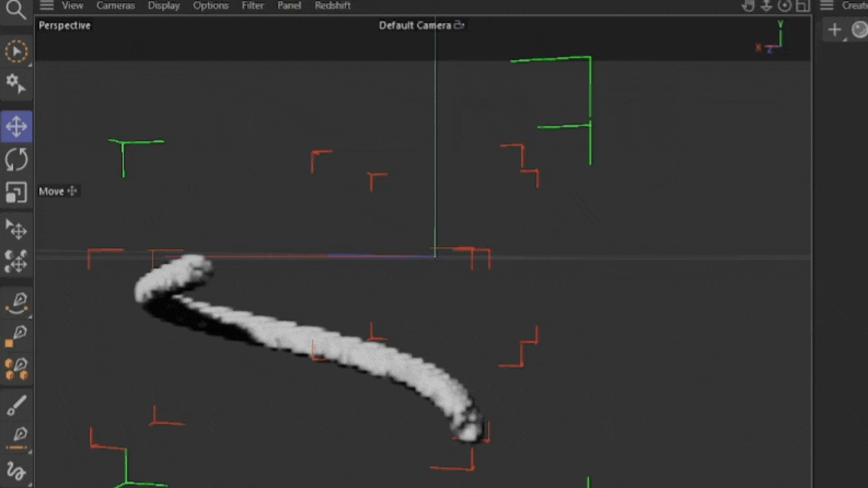The height and width of the screenshot is (488, 868).
Task: Choose the Place tool with cursor arrow
Action: (x=16, y=229)
